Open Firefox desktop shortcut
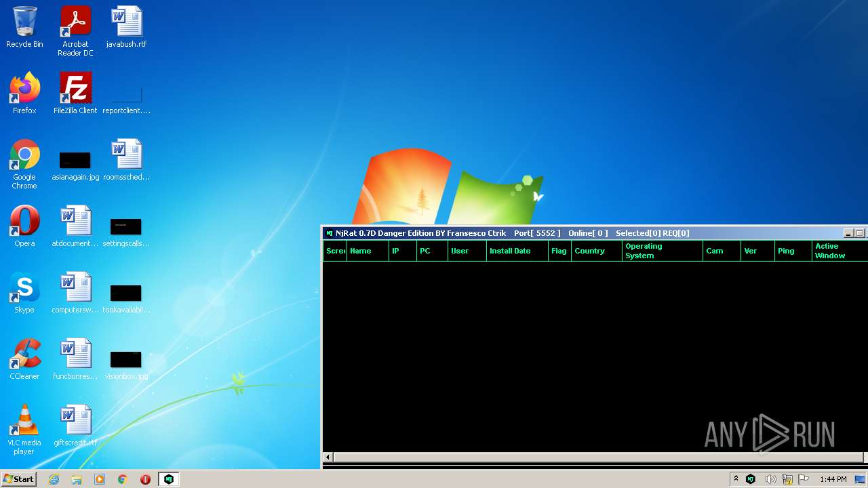This screenshot has width=868, height=488. pos(24,94)
